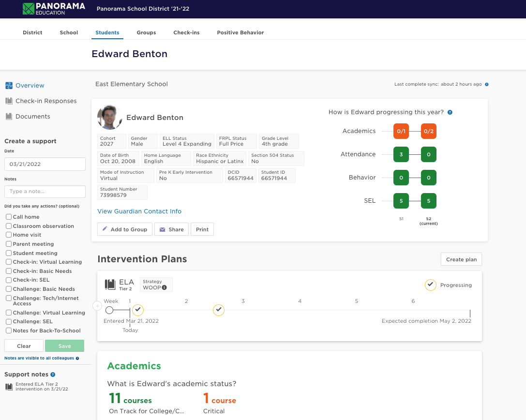Click the green SEL S2 score badge
The image size is (526, 420).
pyautogui.click(x=428, y=201)
